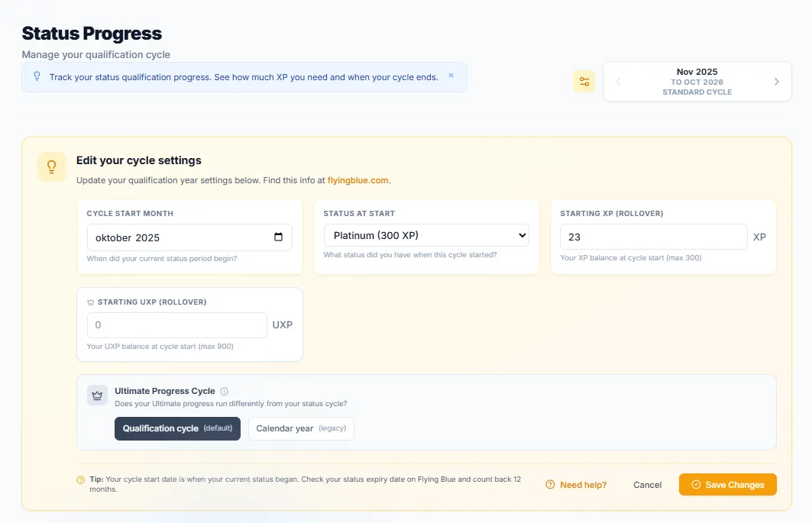Dismiss the info banner with X
This screenshot has width=812, height=523.
pyautogui.click(x=451, y=76)
